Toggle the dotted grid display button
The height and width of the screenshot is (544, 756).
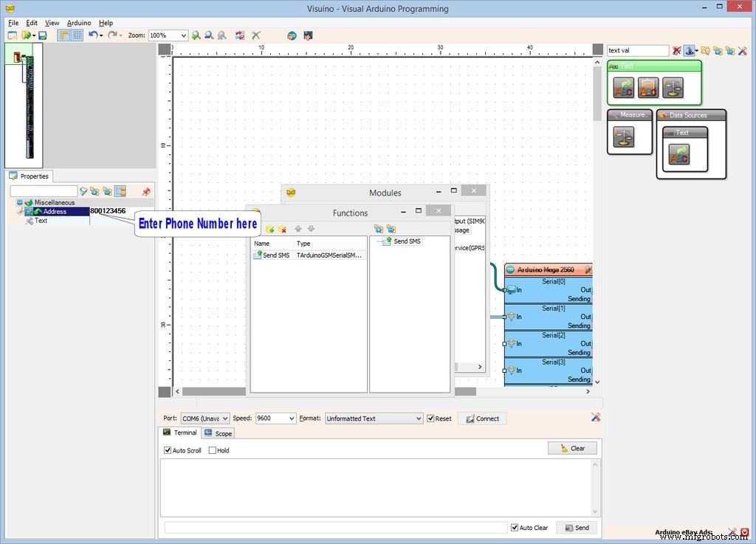click(77, 35)
